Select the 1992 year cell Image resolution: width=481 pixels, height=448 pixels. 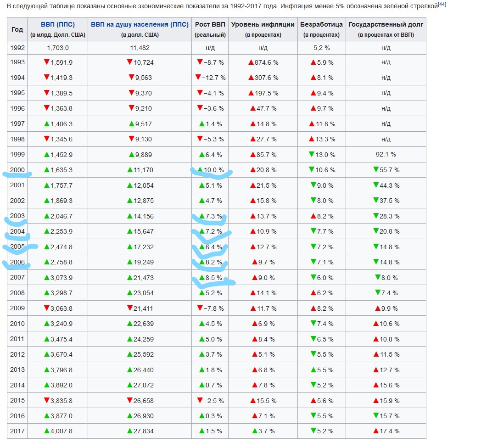(x=17, y=47)
